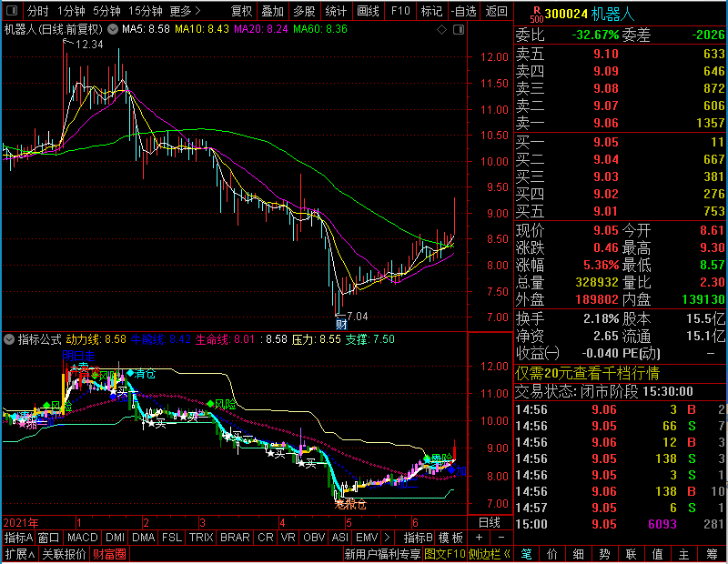Select DMI indicator tab
The height and width of the screenshot is (564, 728).
pos(116,538)
